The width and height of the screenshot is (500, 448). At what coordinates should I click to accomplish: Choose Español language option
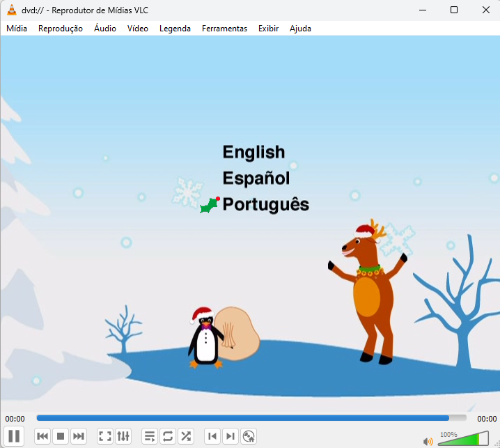pyautogui.click(x=256, y=178)
